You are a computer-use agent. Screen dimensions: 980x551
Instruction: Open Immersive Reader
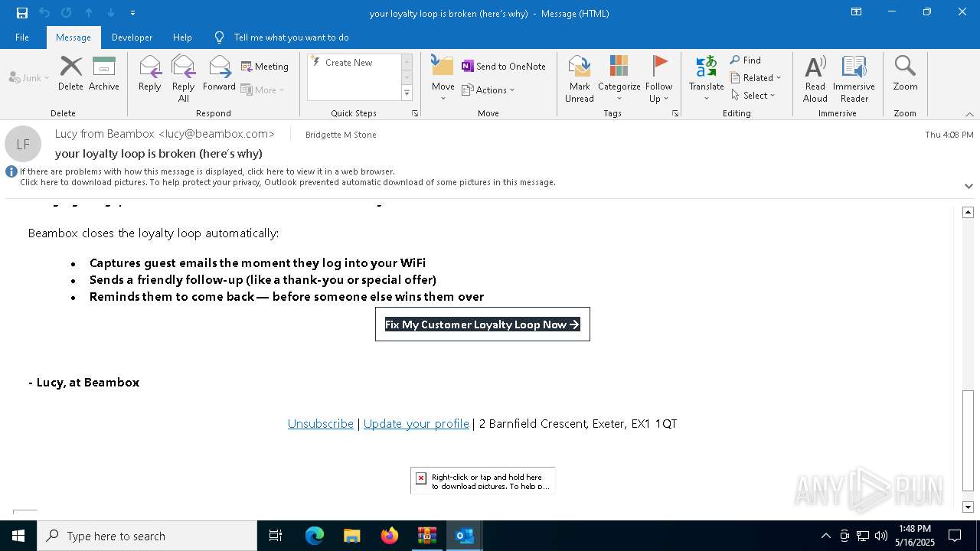854,79
